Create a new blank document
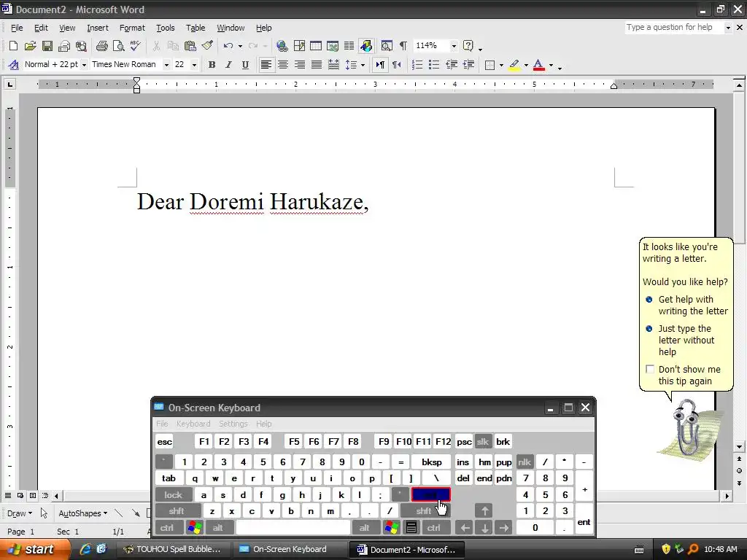 pos(13,46)
